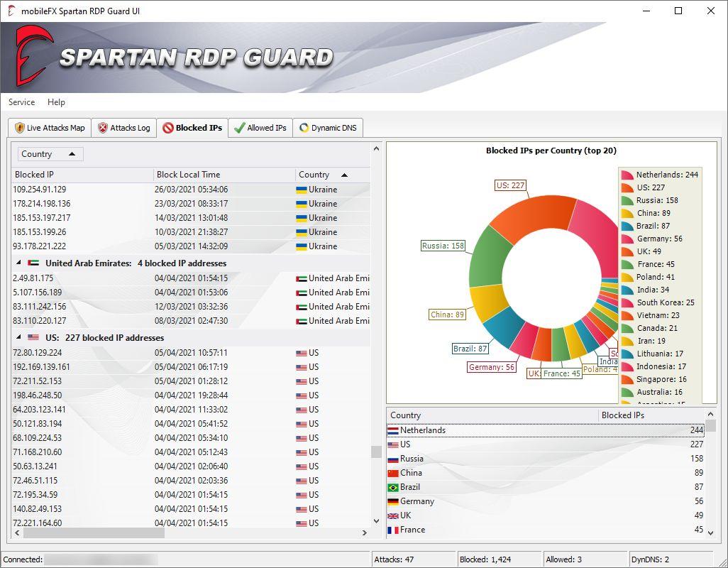The image size is (728, 568).
Task: Click scroll-up arrow of blocked list
Action: 376,148
